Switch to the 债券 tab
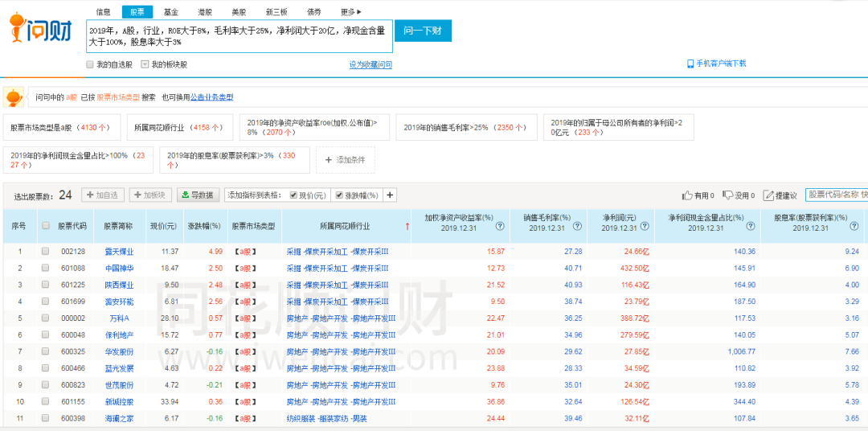The height and width of the screenshot is (431, 868). coord(314,11)
